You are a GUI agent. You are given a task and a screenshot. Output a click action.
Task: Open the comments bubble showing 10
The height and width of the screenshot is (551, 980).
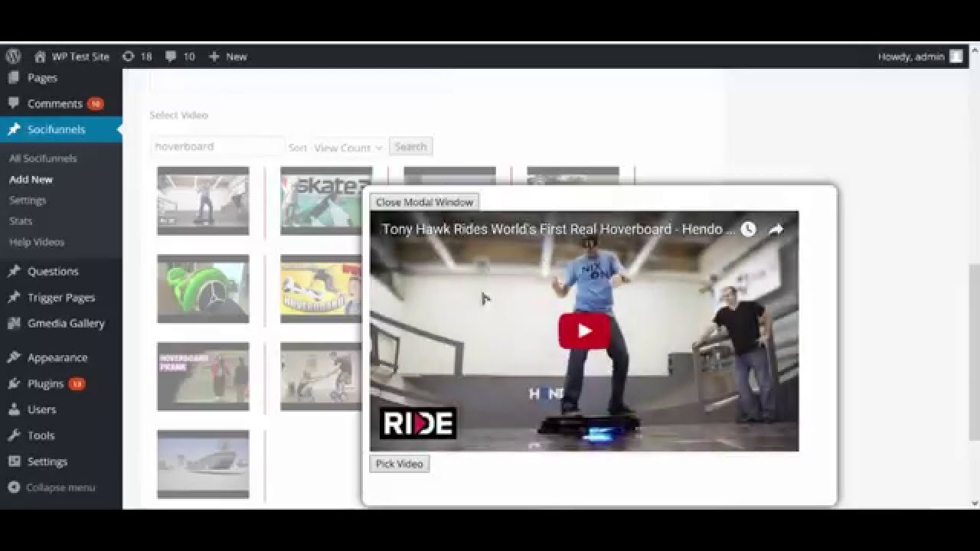(180, 56)
